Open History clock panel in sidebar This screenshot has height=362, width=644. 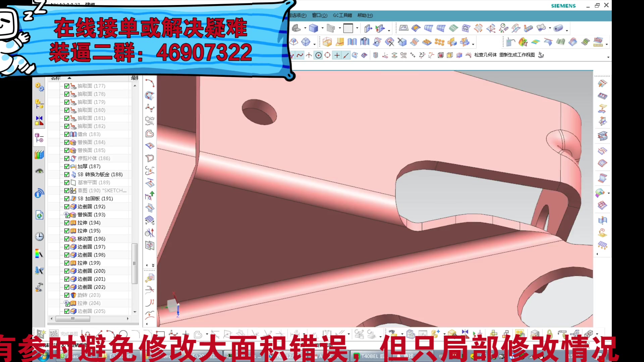(x=39, y=237)
